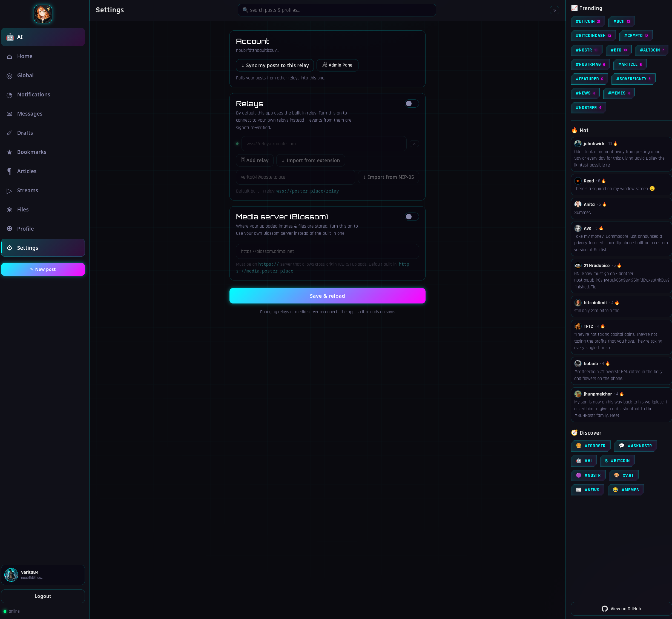
Task: Select #SOVEREIGNTY trending tag
Action: (633, 79)
